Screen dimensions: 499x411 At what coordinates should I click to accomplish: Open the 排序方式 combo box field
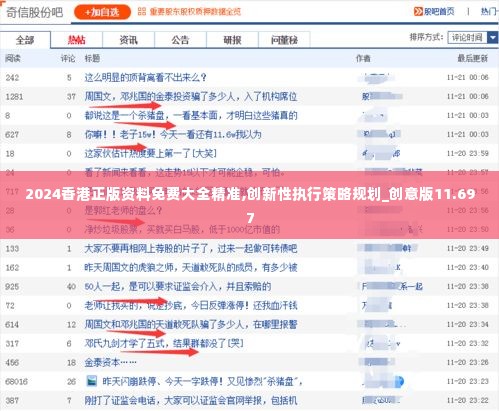click(473, 38)
